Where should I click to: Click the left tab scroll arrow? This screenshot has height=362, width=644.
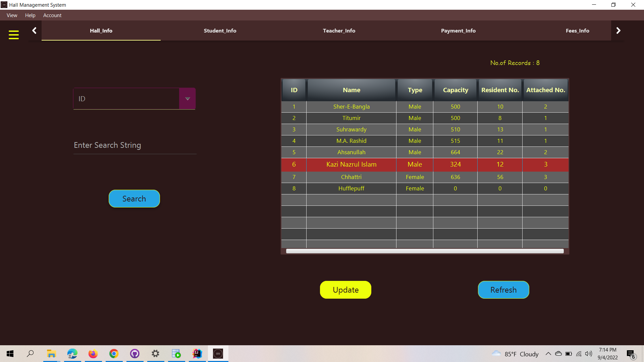34,30
